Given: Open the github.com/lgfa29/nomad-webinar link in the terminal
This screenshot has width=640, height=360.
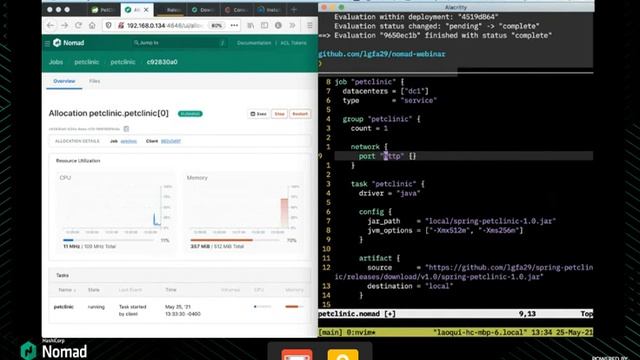Looking at the screenshot, I should [x=382, y=54].
